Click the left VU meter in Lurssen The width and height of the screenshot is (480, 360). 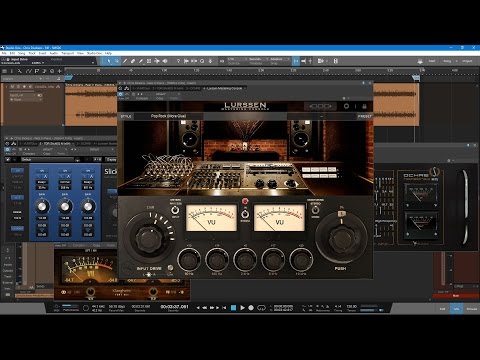(x=211, y=218)
